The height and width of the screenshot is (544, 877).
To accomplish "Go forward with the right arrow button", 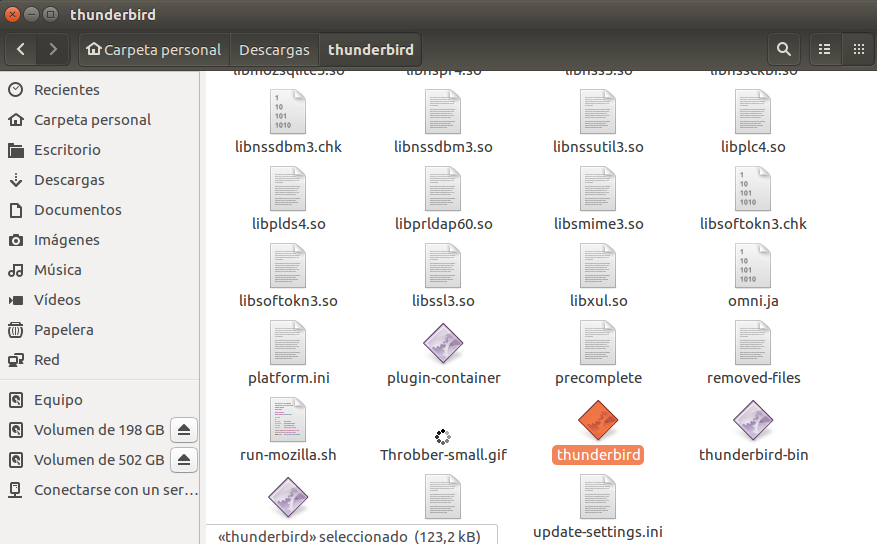I will click(53, 49).
